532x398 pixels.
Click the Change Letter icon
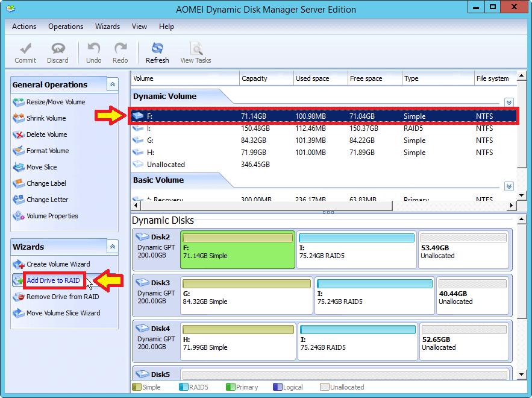pyautogui.click(x=19, y=200)
